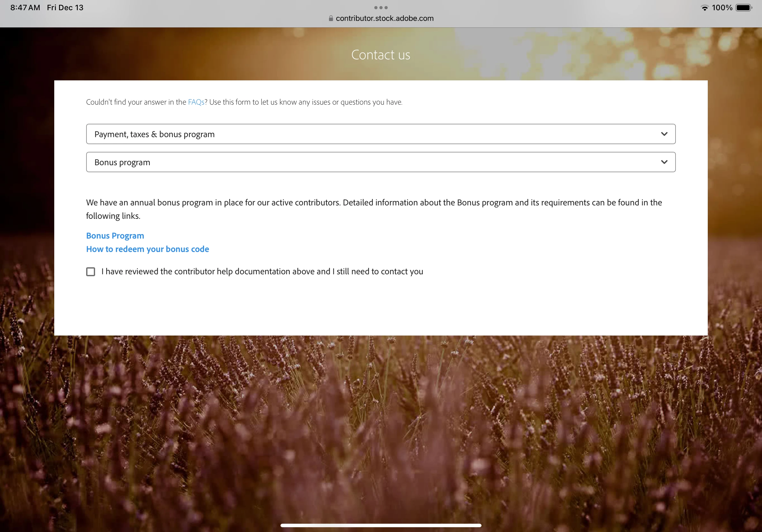Screen dimensions: 762x532
Task: Click the battery icon in status bar
Action: pos(743,8)
